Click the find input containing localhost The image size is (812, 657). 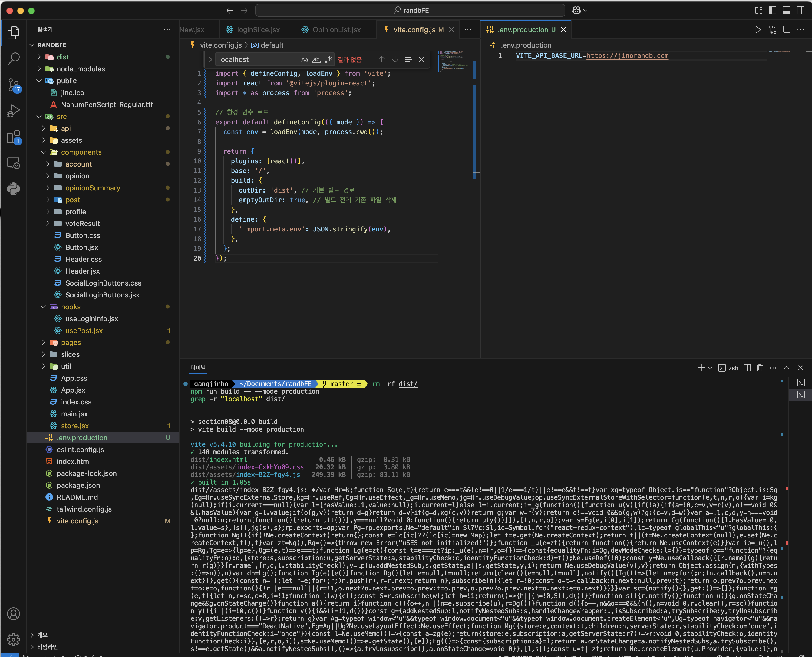click(x=258, y=59)
